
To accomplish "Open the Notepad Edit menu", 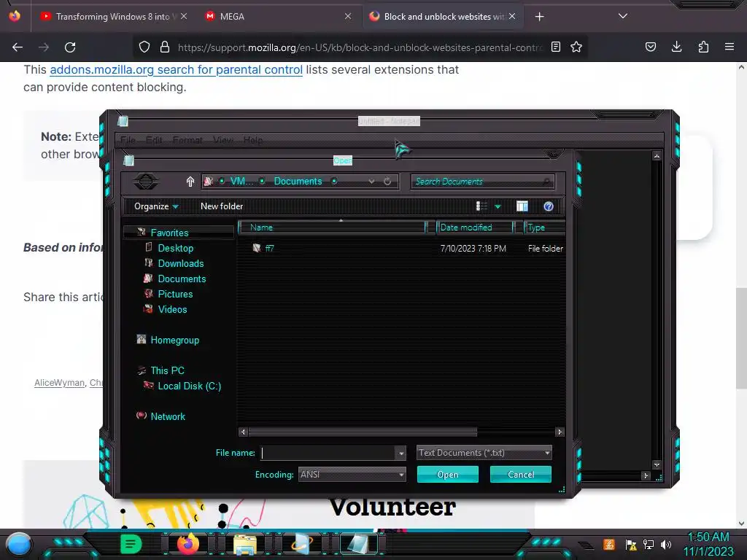I will coord(154,140).
